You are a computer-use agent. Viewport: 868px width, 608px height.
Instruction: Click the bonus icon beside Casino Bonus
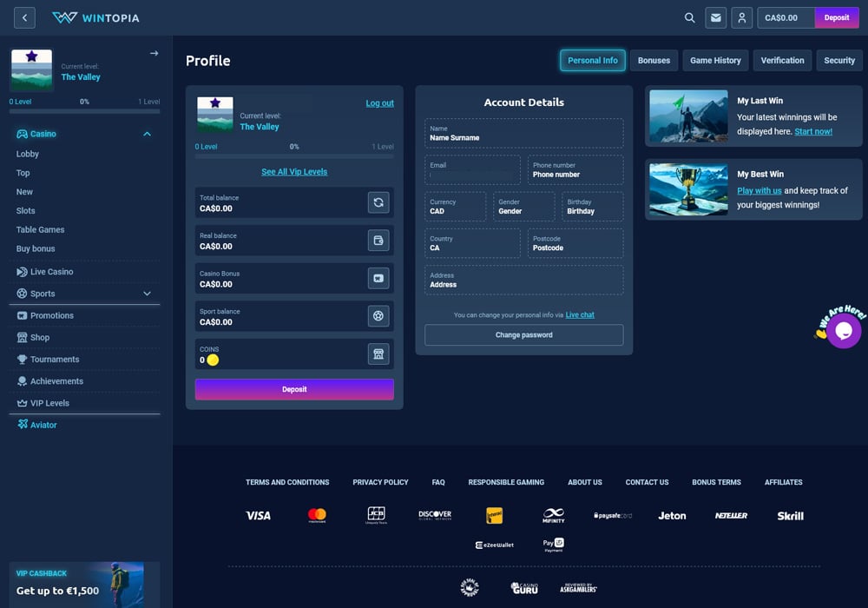[x=378, y=279]
